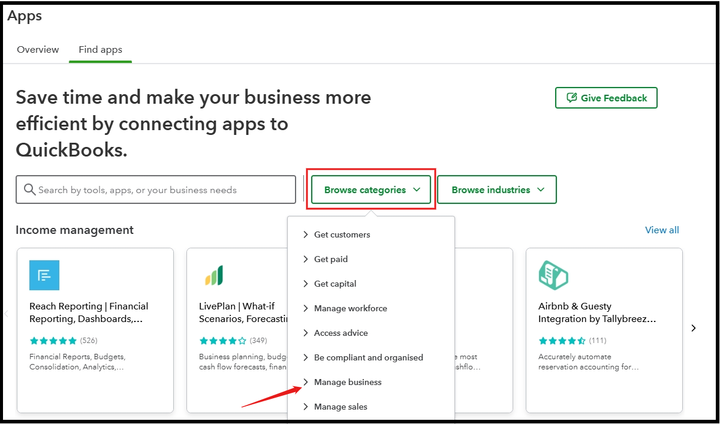Click the feedback speech bubble icon
The width and height of the screenshot is (720, 424).
[571, 98]
